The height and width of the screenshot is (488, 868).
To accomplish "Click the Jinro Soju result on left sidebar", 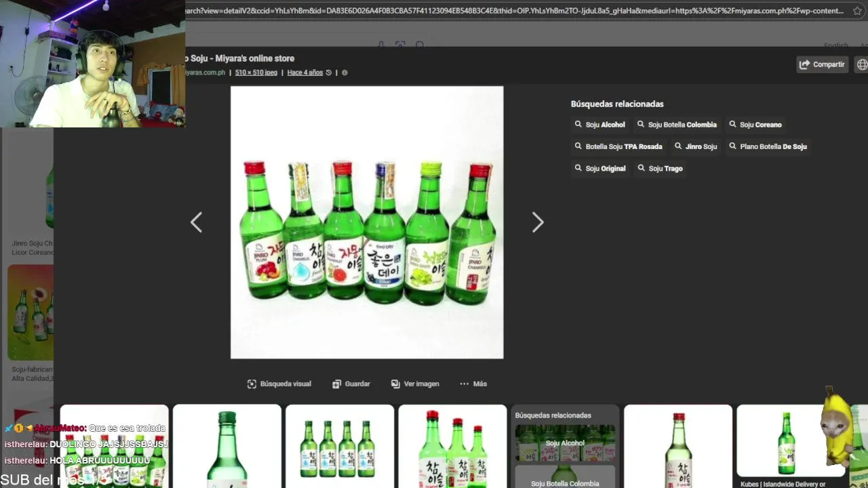I will [x=32, y=247].
